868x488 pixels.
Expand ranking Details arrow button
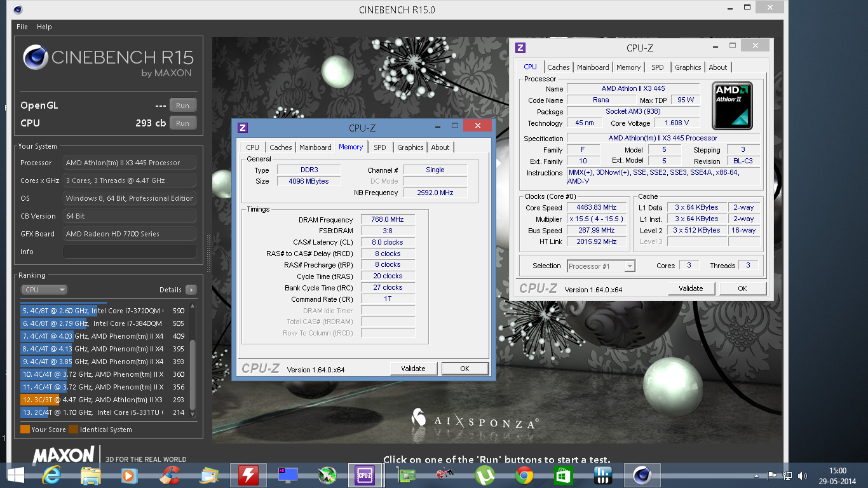[191, 290]
